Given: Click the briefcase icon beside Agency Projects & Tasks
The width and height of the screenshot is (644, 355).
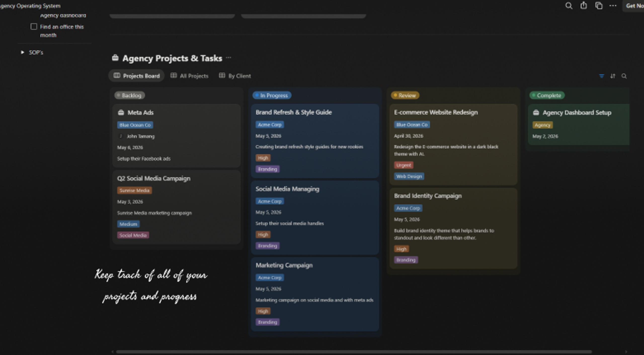Looking at the screenshot, I should click(115, 58).
